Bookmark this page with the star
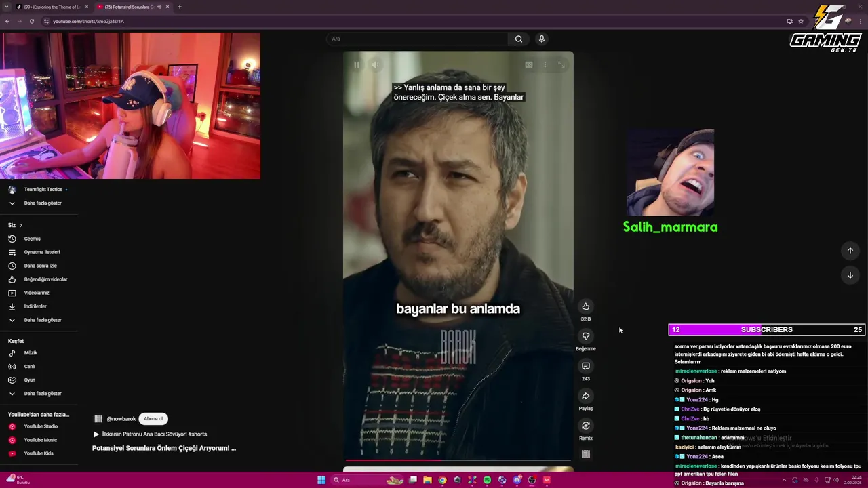The image size is (868, 488). pyautogui.click(x=801, y=21)
